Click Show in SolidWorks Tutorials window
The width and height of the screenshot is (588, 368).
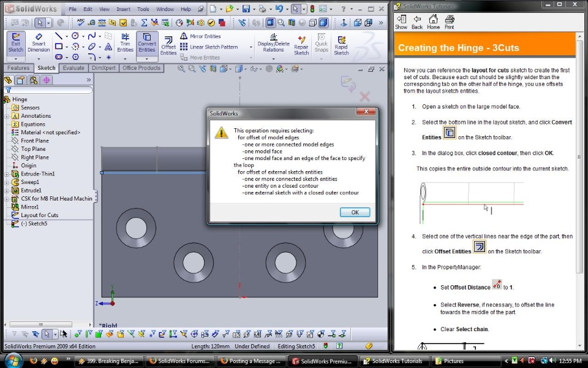[x=401, y=22]
